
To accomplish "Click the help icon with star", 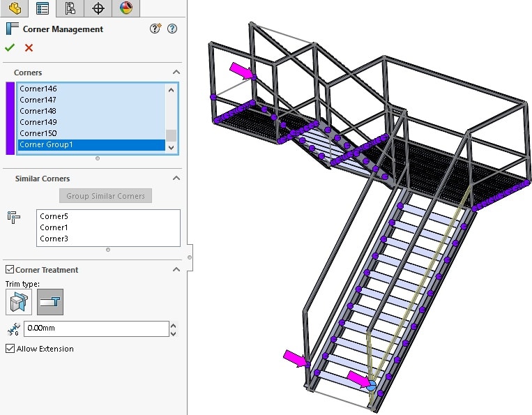I will tap(156, 29).
